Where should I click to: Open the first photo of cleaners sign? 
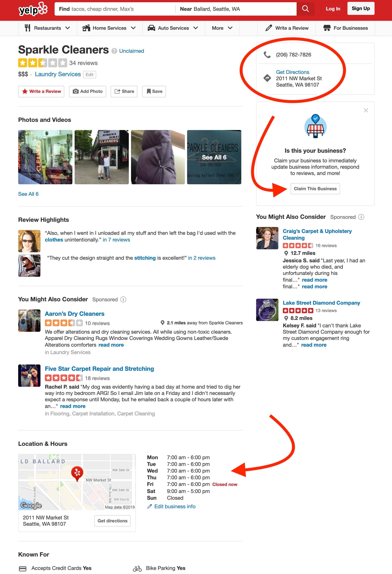tap(45, 157)
